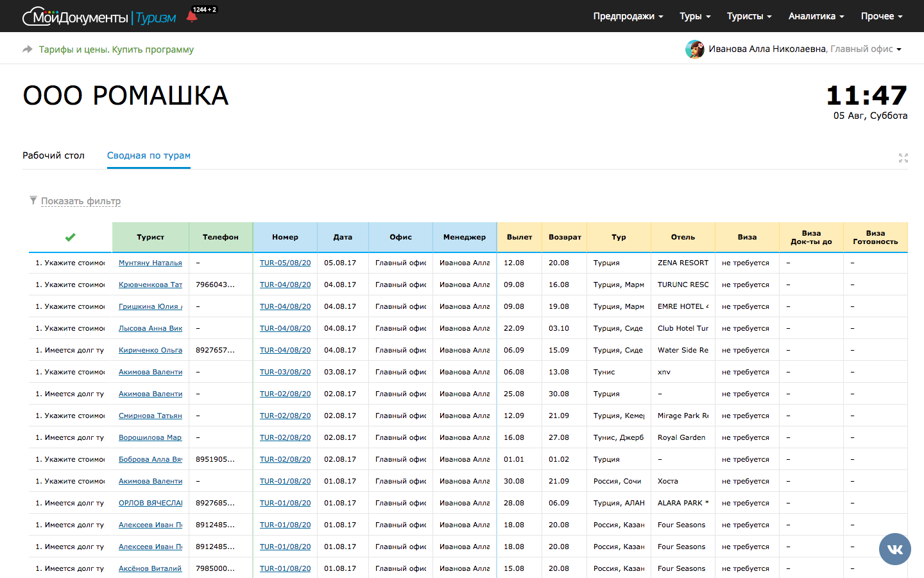Click the VK chat round button
Viewport: 924px width, 578px height.
(x=894, y=549)
